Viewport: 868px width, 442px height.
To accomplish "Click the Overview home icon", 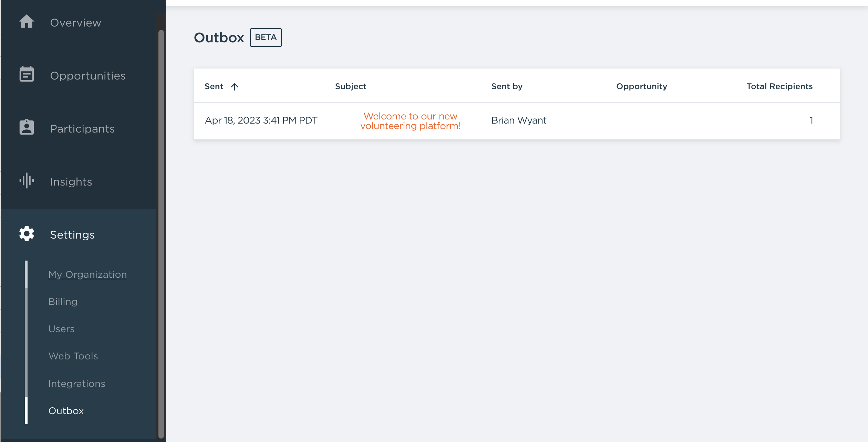I will tap(27, 22).
